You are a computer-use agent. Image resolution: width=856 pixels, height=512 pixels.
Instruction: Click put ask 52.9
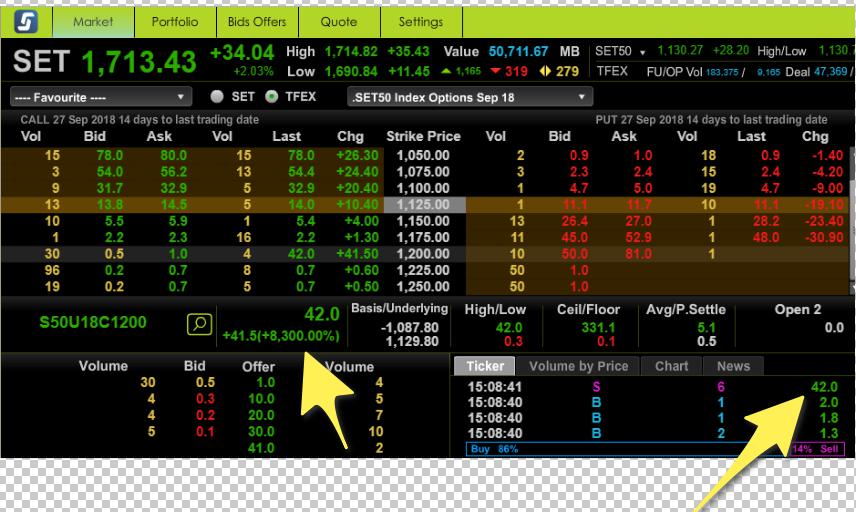[x=638, y=237]
